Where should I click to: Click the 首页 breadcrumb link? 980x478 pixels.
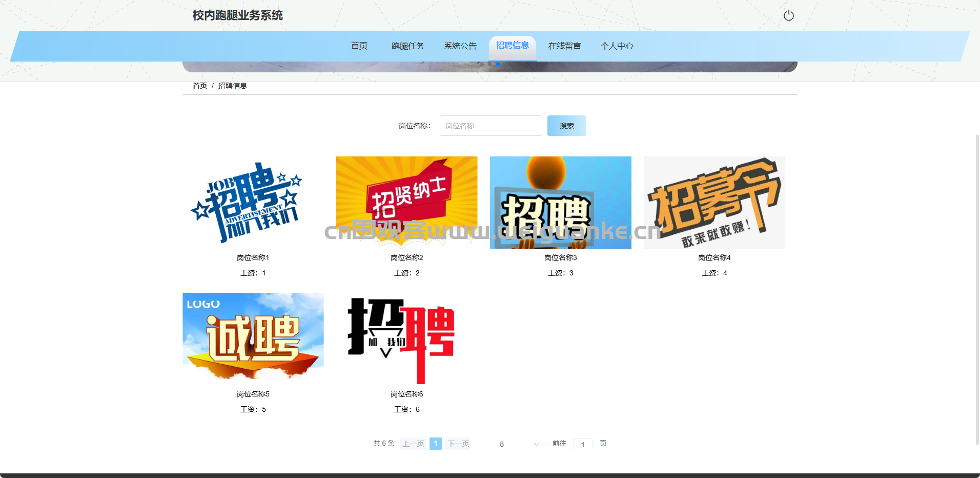[x=199, y=86]
